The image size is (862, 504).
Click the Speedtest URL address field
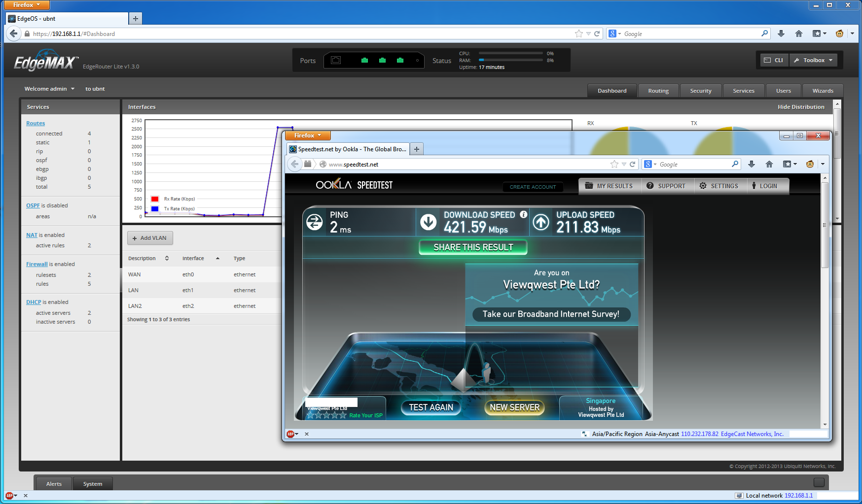click(464, 165)
